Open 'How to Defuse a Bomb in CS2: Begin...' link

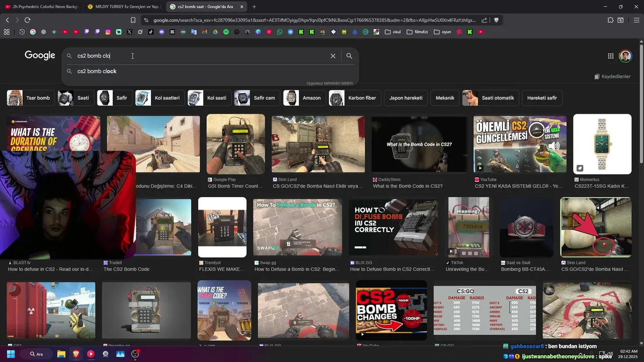[297, 269]
